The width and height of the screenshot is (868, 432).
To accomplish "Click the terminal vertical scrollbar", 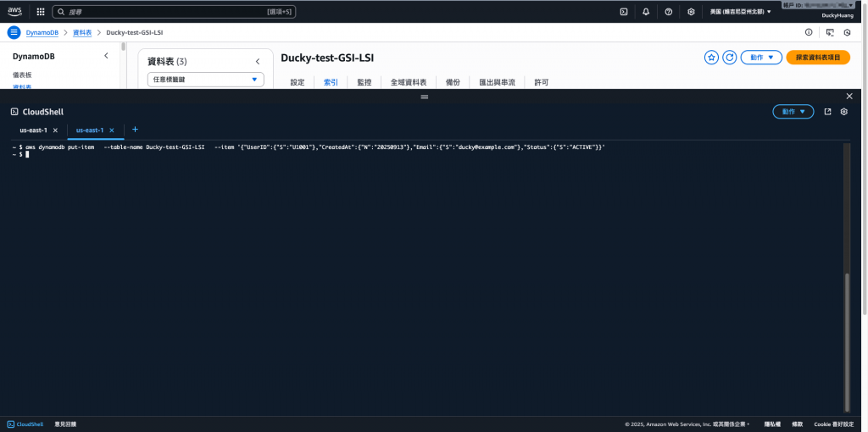I will 848,342.
